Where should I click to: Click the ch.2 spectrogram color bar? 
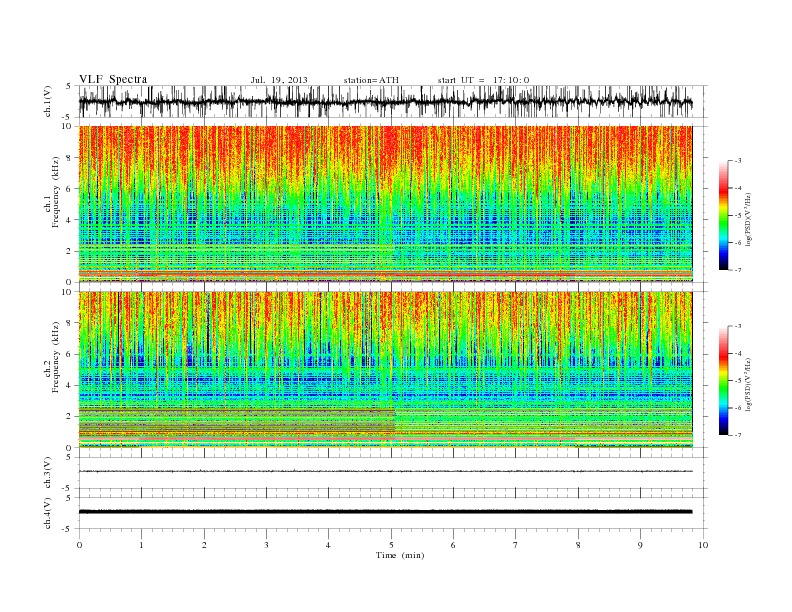724,381
